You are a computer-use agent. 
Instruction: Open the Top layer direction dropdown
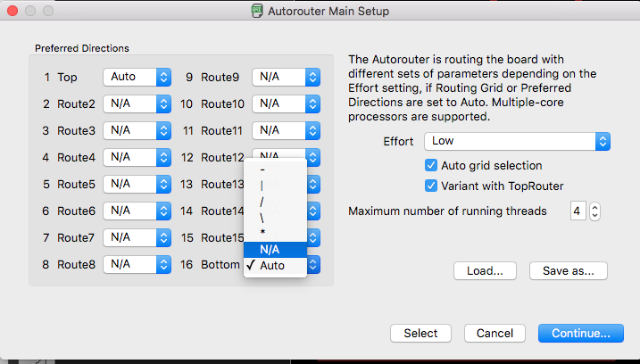point(137,77)
